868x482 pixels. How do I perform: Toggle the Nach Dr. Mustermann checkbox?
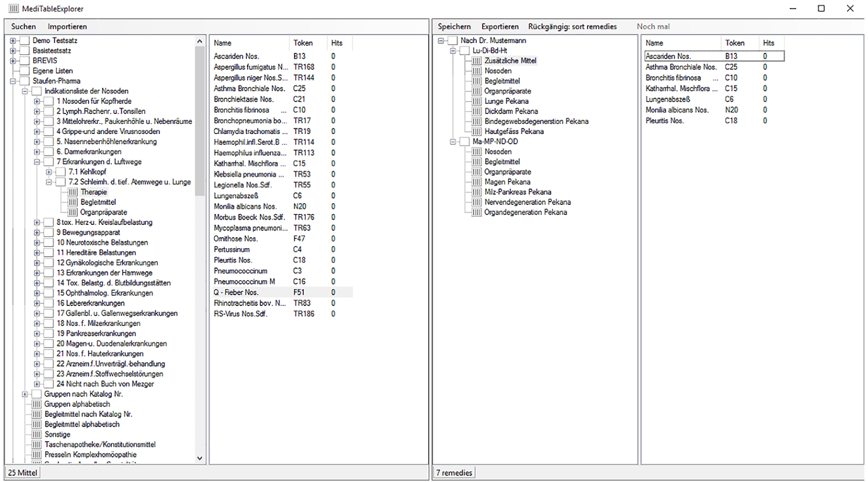(x=452, y=41)
